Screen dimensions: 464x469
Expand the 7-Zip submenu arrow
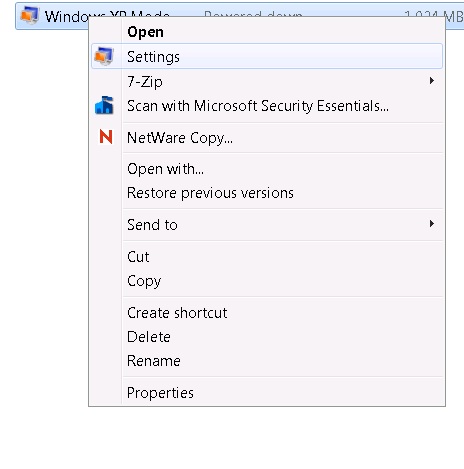(432, 81)
